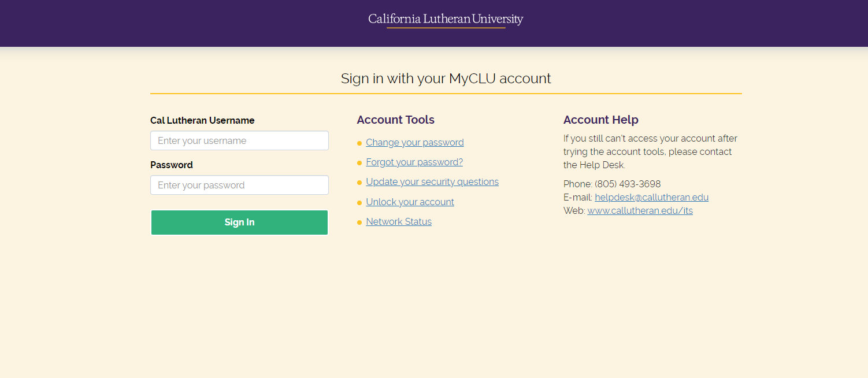Follow the Forgot your password? link
Viewport: 868px width, 378px height.
pos(414,162)
